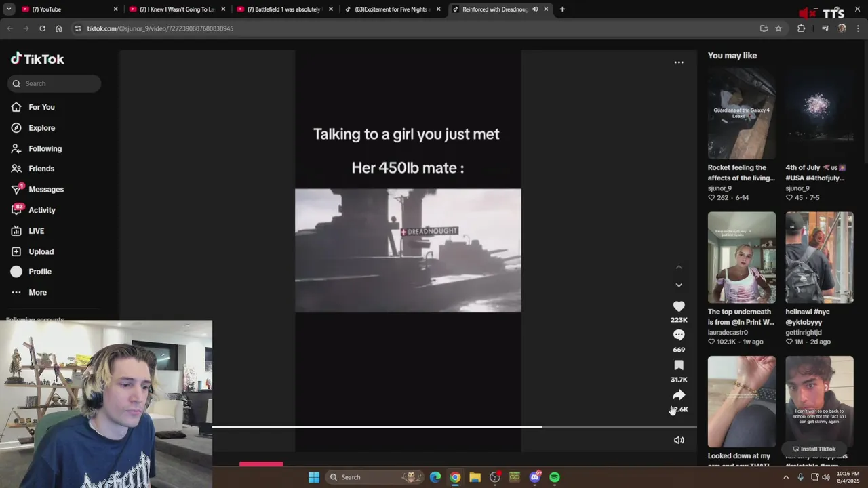This screenshot has height=488, width=868.
Task: Open the Windows Start menu
Action: point(314,477)
